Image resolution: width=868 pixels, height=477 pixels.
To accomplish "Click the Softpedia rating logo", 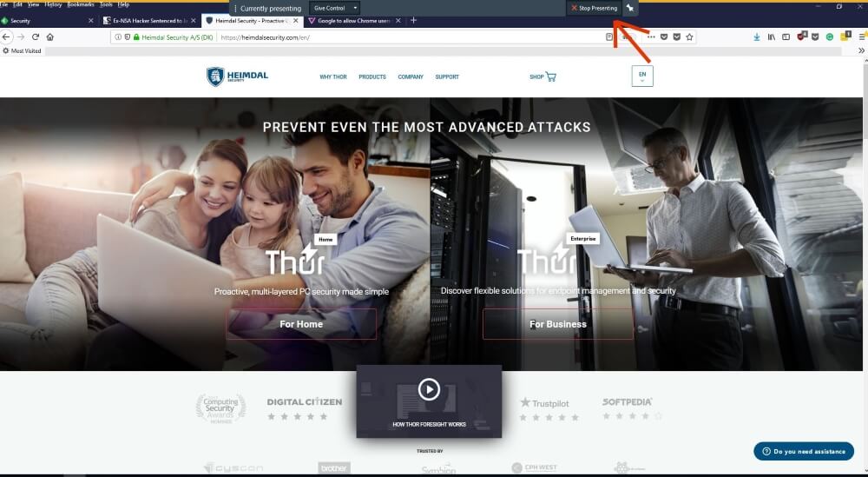I will (x=628, y=401).
